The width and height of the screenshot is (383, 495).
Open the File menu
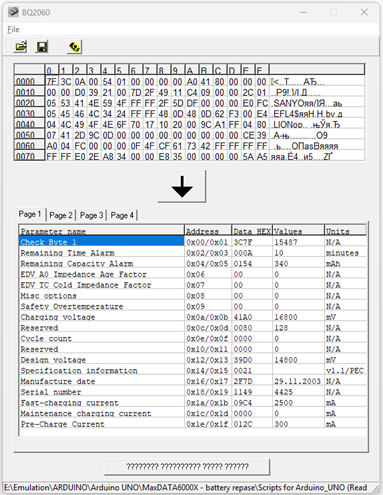pyautogui.click(x=13, y=30)
